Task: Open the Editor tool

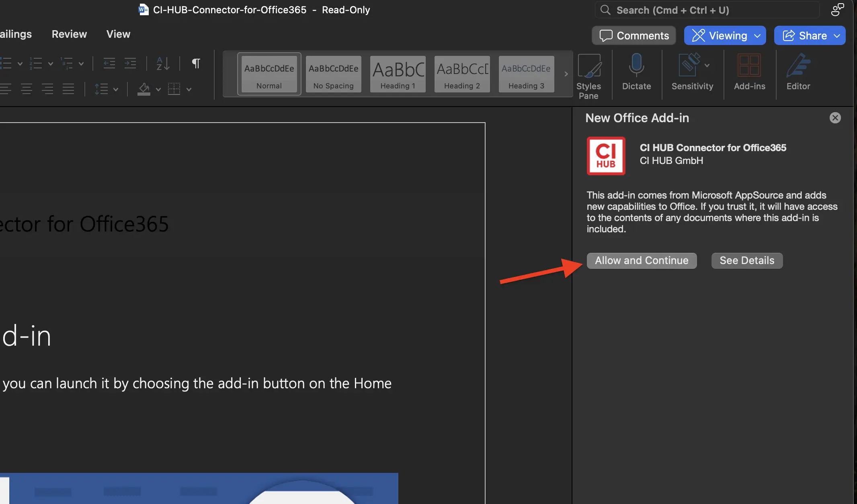Action: coord(798,72)
